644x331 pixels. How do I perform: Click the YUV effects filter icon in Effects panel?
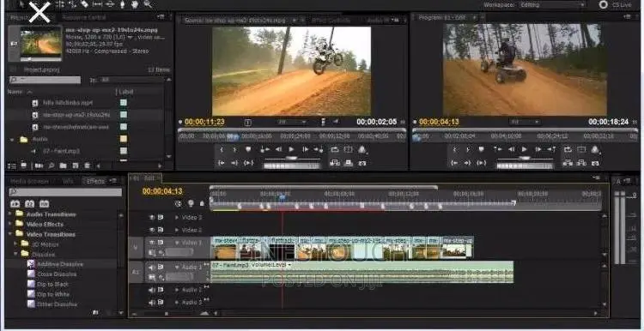click(44, 204)
